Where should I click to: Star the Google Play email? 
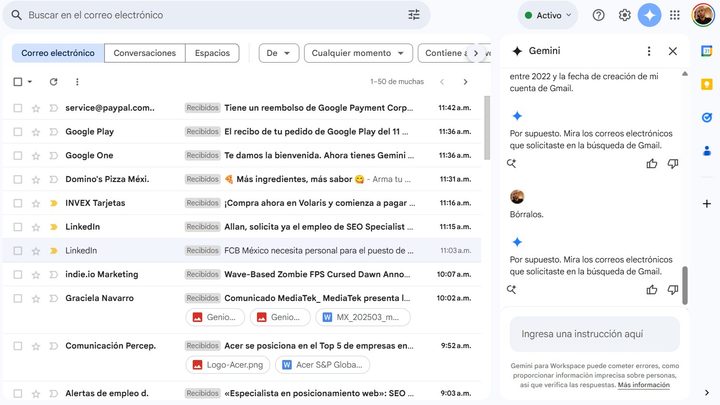pyautogui.click(x=36, y=132)
